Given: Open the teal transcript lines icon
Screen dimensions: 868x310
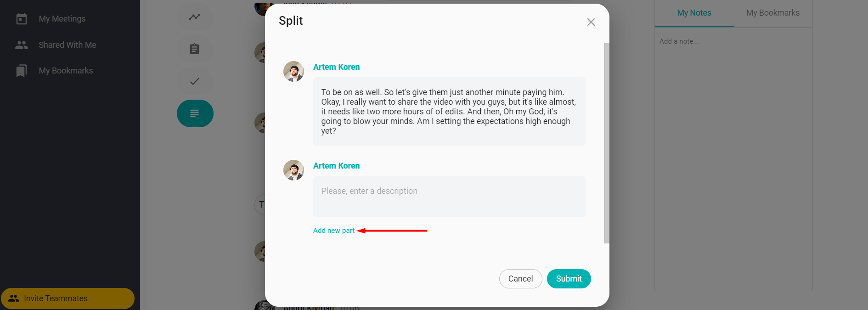Looking at the screenshot, I should coord(195,113).
